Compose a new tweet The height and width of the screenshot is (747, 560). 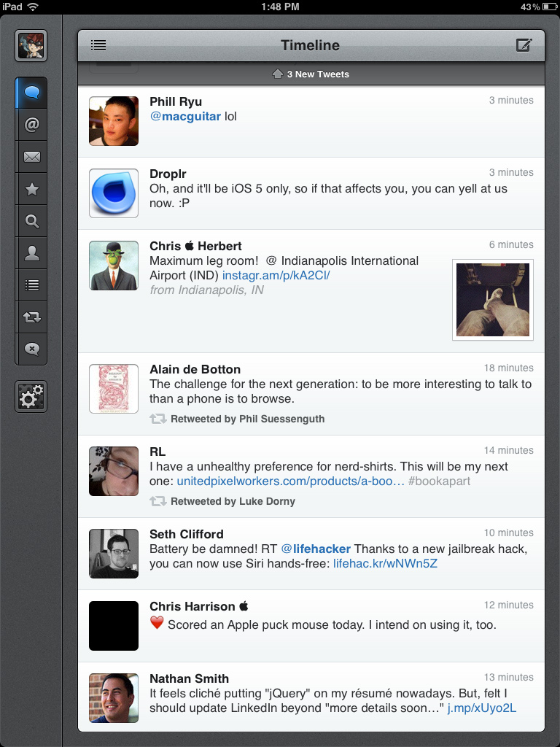(x=524, y=45)
